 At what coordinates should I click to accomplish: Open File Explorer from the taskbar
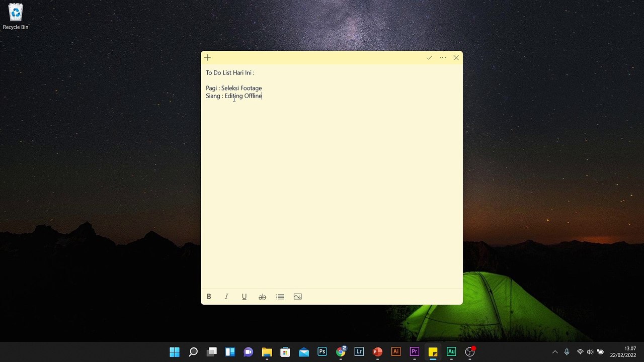tap(267, 352)
